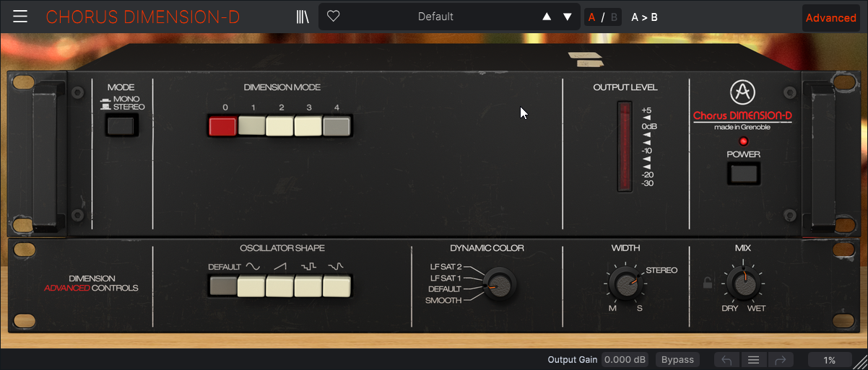
Task: Toggle the Advanced controls panel
Action: (x=830, y=18)
